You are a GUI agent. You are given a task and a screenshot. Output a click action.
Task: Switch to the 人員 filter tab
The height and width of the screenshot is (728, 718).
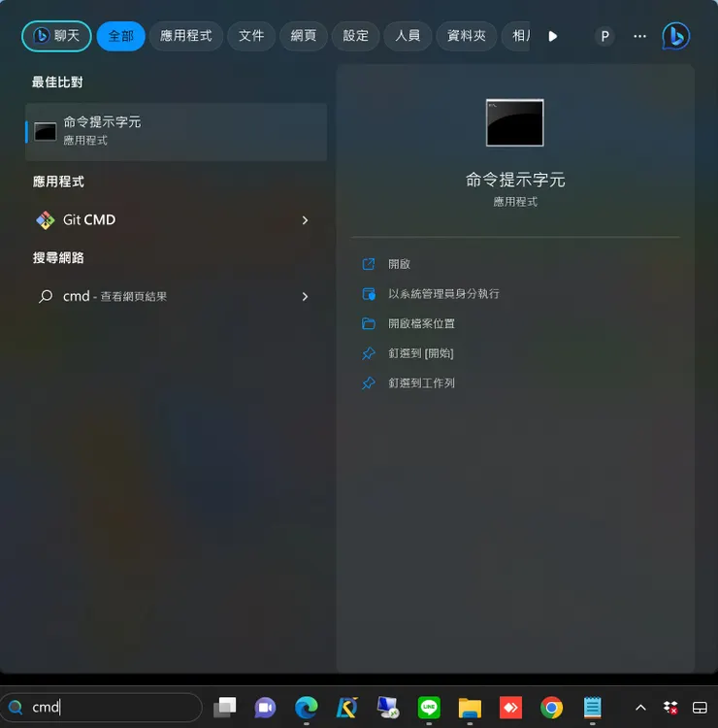tap(408, 36)
